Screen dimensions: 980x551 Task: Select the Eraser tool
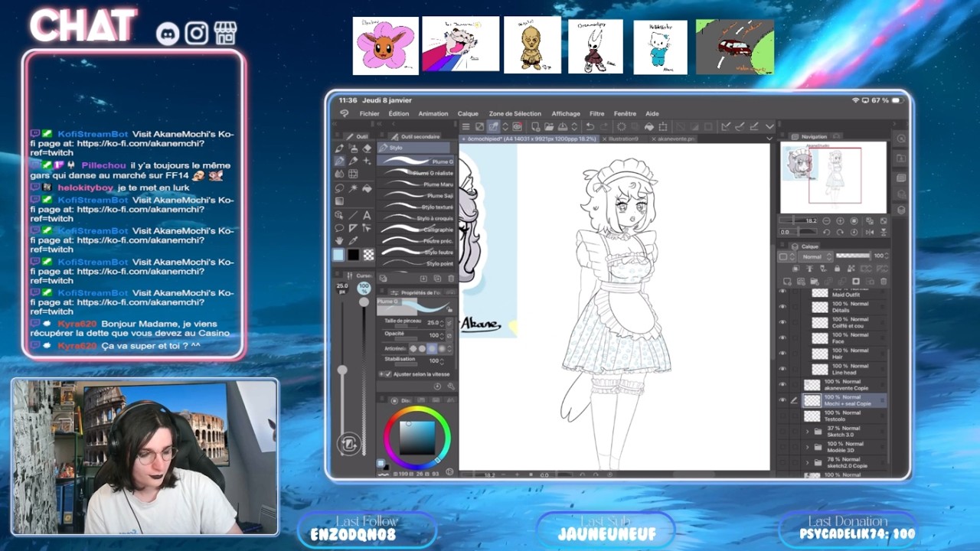tap(367, 148)
